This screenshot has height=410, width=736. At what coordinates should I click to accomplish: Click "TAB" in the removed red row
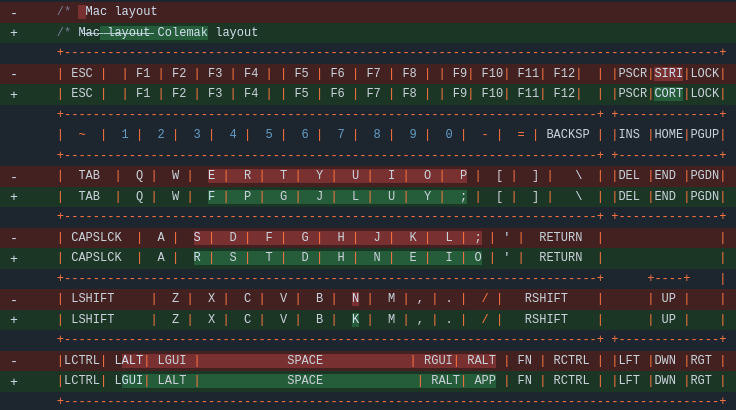[x=89, y=176]
